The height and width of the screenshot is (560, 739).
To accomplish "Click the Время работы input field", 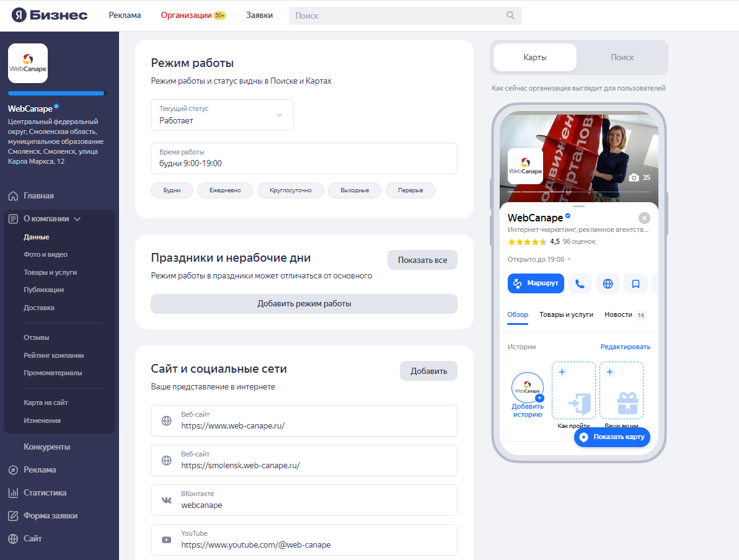I will [304, 158].
